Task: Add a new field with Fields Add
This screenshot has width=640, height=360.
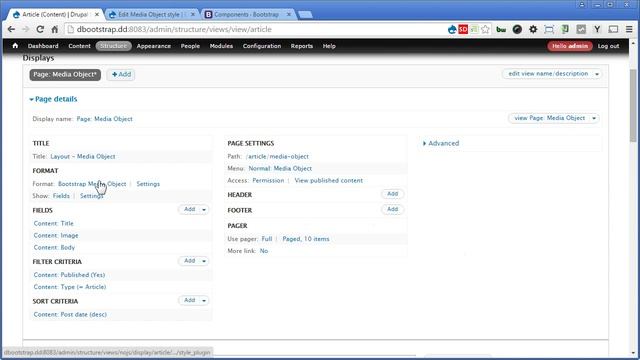Action: click(x=189, y=209)
